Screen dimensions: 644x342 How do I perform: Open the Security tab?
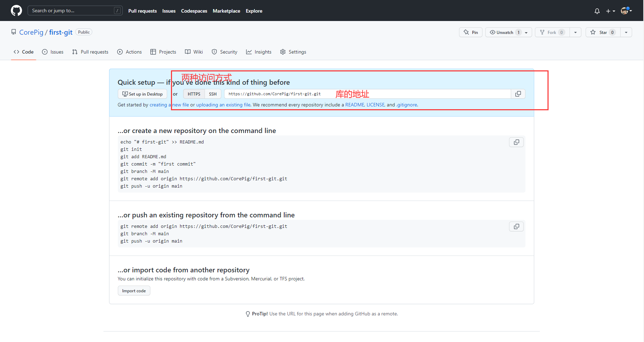(224, 52)
